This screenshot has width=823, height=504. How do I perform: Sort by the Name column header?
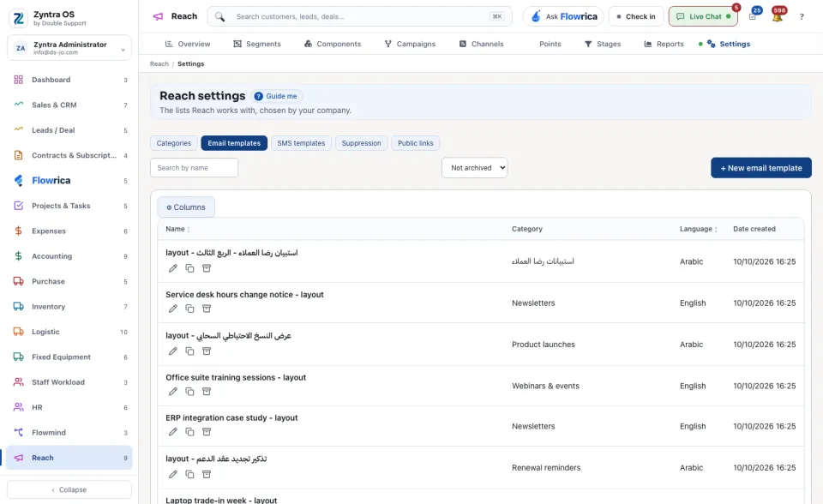[x=177, y=229]
